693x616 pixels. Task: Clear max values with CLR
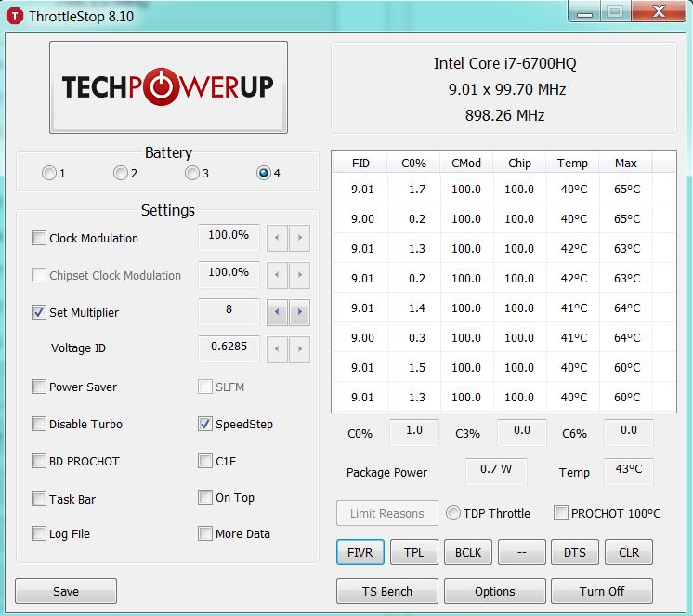(x=629, y=552)
